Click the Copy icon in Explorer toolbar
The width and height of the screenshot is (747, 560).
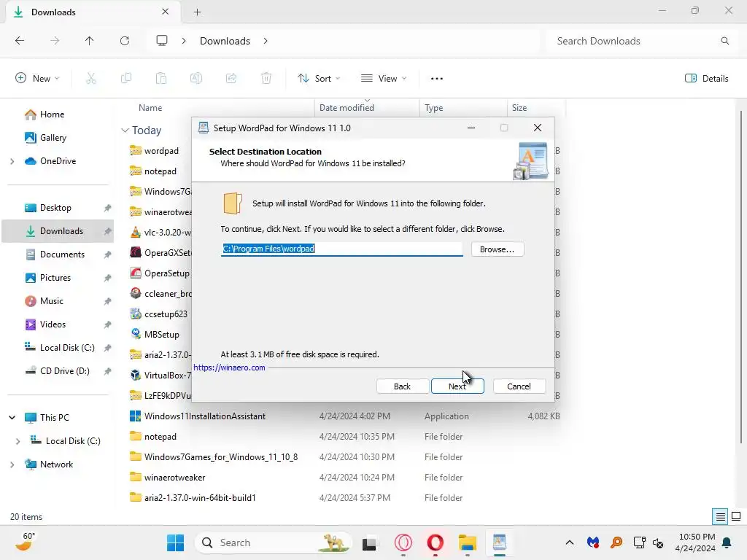tap(126, 78)
